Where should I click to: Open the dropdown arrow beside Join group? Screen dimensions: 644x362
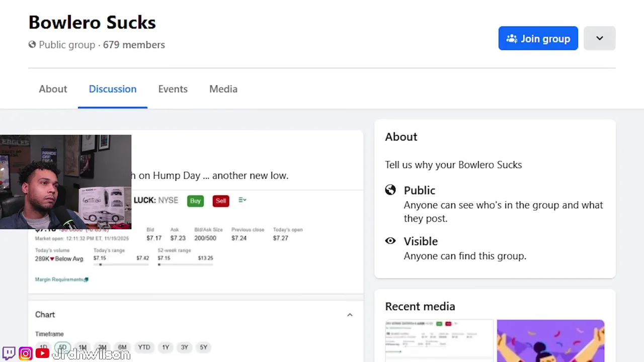coord(599,38)
